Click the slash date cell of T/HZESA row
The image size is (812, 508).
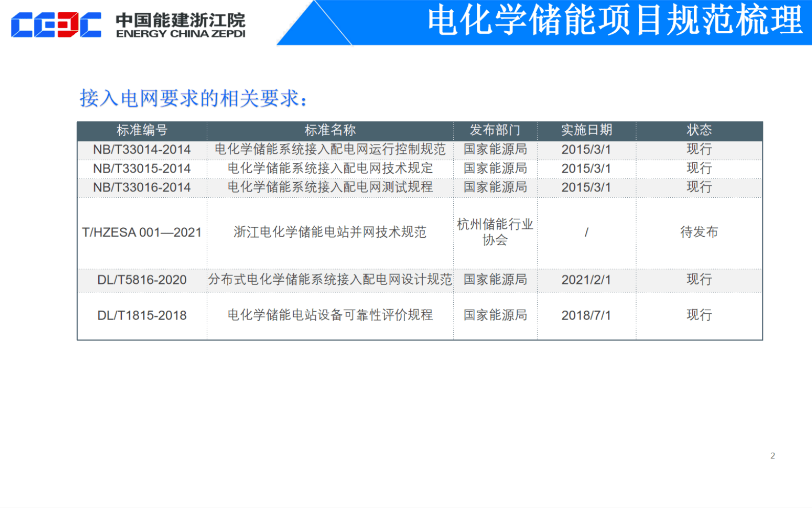[x=586, y=232]
